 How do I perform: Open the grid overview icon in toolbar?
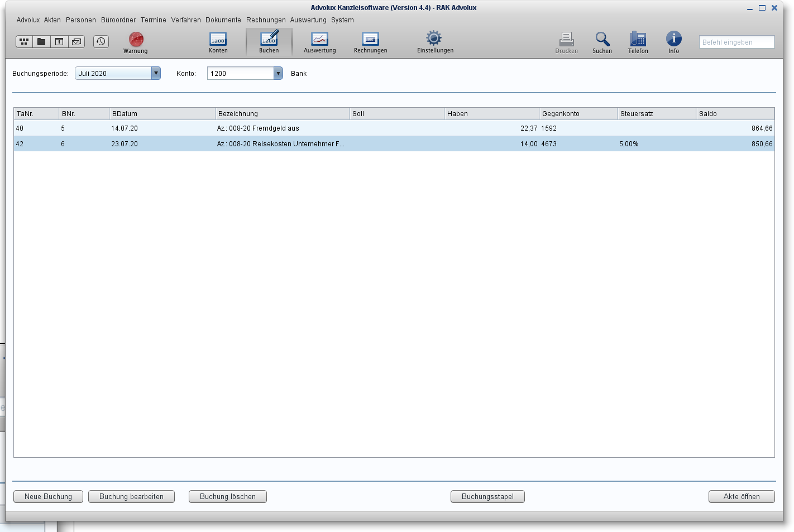coord(24,42)
